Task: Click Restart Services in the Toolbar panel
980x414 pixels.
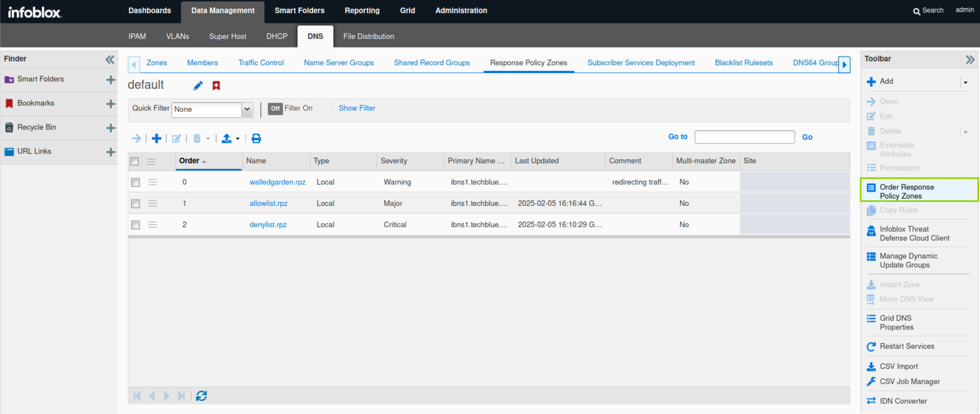Action: coord(907,346)
